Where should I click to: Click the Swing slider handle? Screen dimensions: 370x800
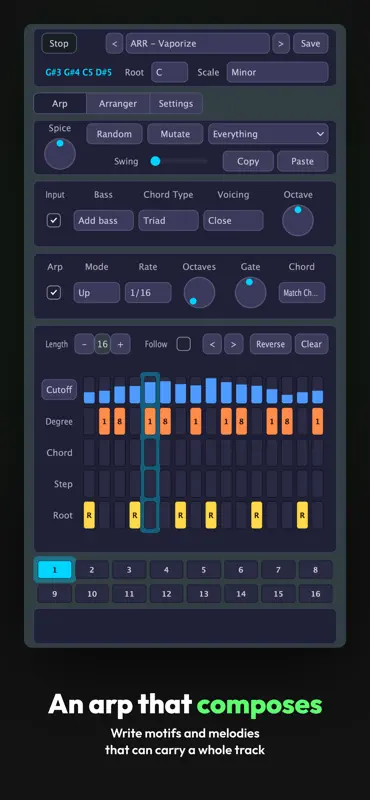pyautogui.click(x=156, y=161)
